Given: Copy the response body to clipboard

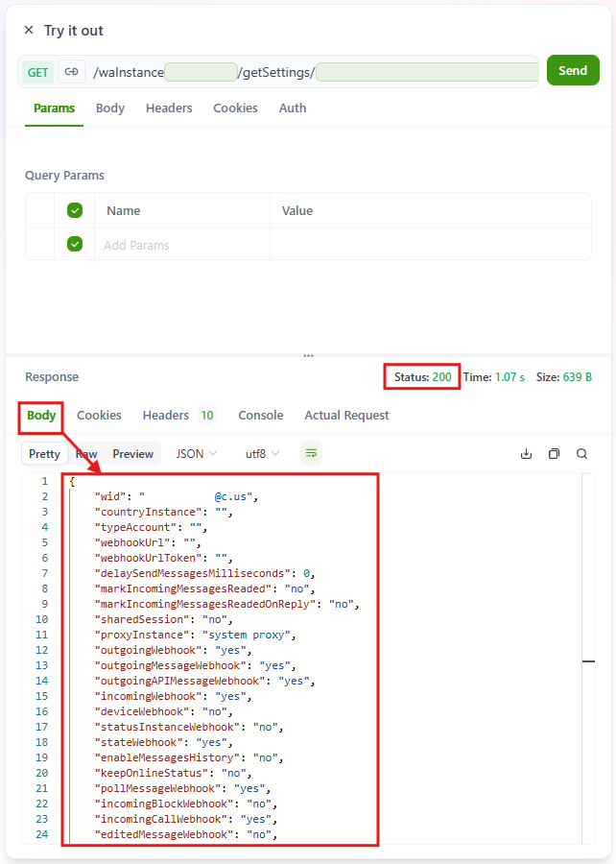Looking at the screenshot, I should click(x=554, y=454).
